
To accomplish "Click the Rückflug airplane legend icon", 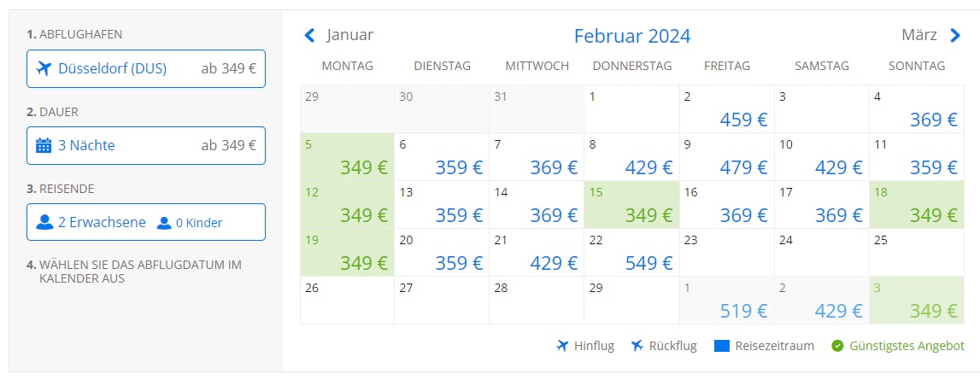I will coord(637,346).
